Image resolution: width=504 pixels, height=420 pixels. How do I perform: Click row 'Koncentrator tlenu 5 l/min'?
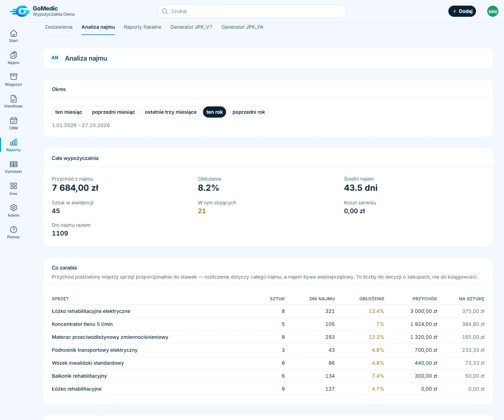(x=268, y=324)
